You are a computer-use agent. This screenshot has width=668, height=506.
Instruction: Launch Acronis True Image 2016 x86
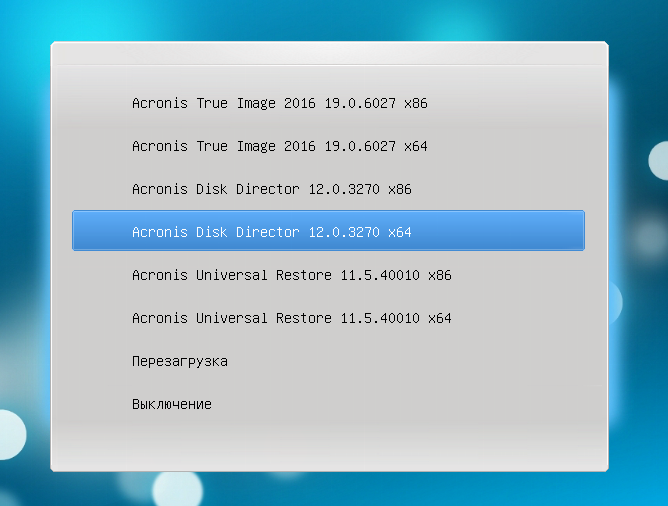[x=280, y=103]
